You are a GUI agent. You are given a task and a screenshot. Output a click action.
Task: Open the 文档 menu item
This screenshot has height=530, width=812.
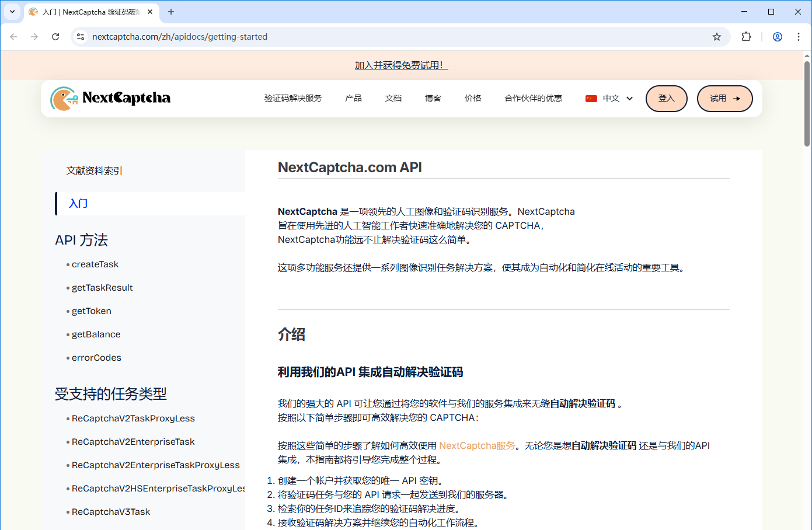click(x=393, y=98)
